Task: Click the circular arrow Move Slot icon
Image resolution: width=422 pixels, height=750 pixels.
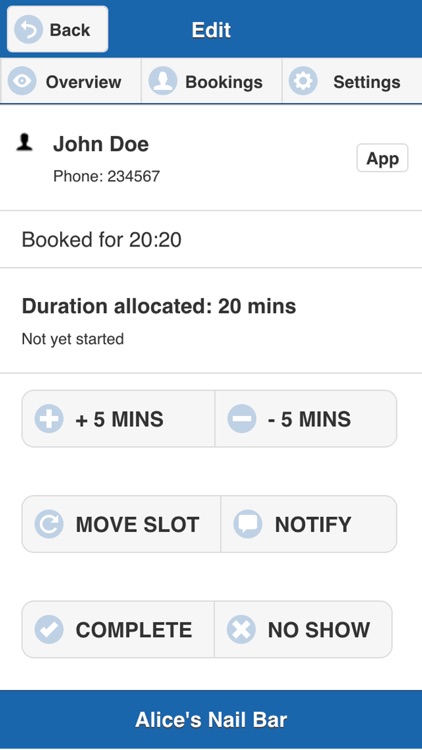Action: coord(49,524)
